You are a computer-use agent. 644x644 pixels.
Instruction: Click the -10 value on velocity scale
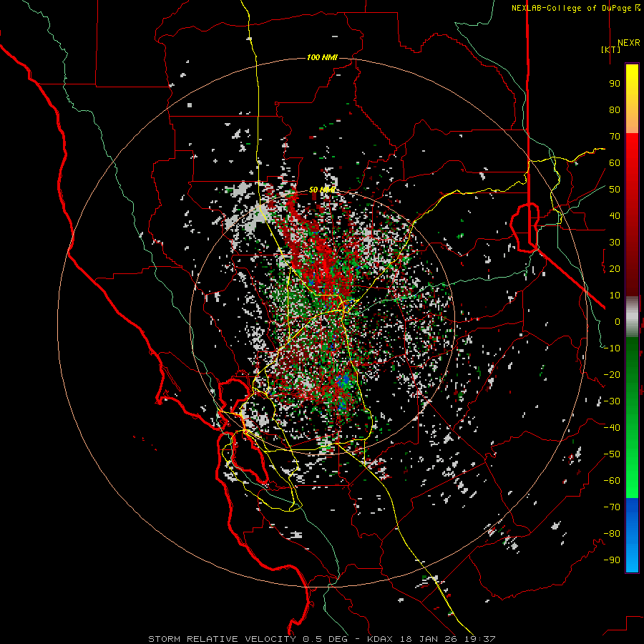612,348
